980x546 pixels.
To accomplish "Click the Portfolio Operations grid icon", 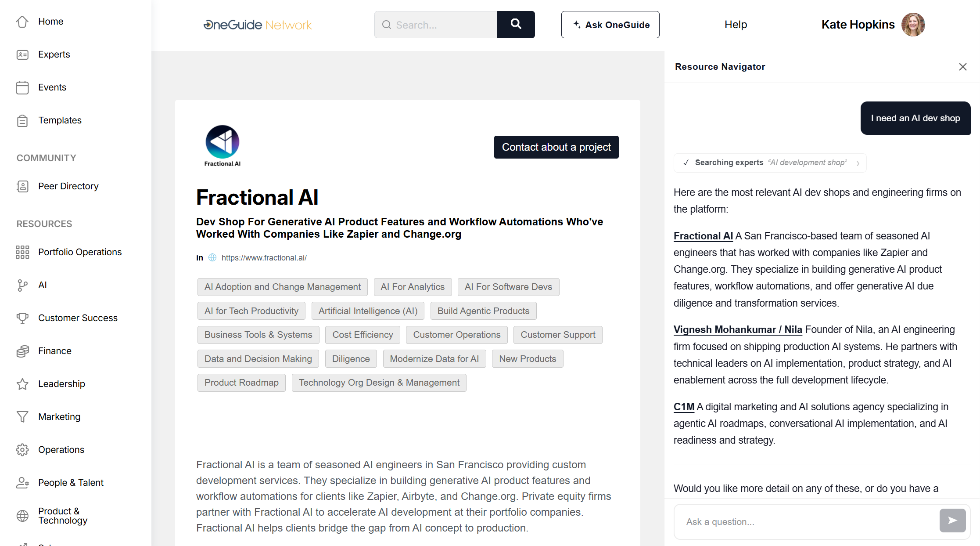I will [22, 252].
